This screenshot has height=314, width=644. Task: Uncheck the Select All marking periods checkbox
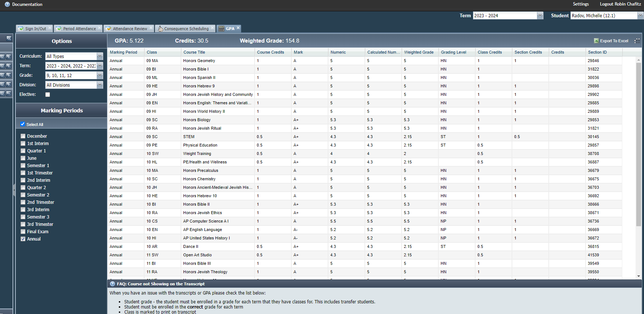pyautogui.click(x=23, y=124)
